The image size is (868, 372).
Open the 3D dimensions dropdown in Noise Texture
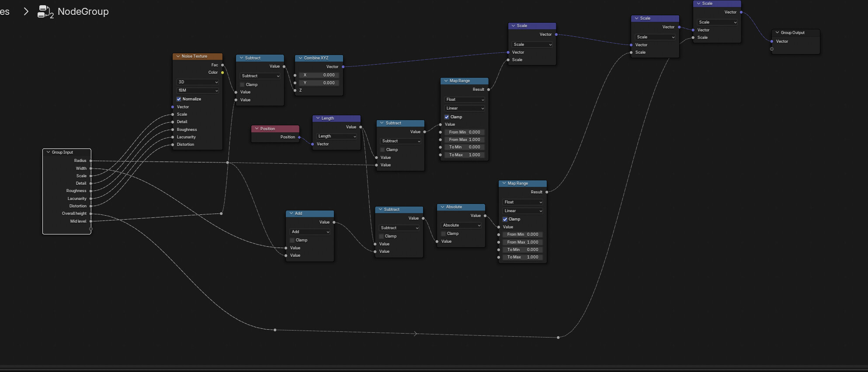[198, 82]
